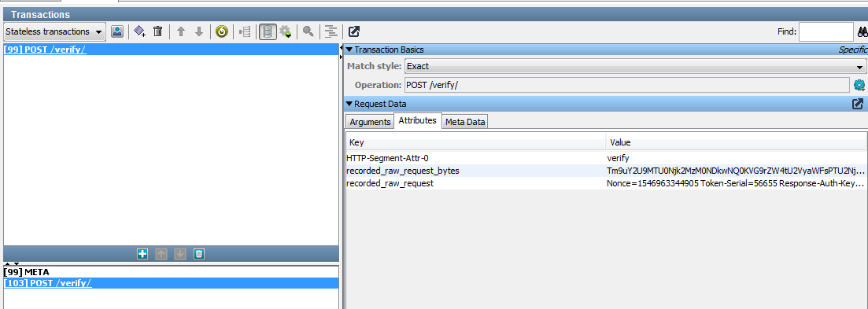
Task: Click the blue trash delete button
Action: click(x=199, y=254)
